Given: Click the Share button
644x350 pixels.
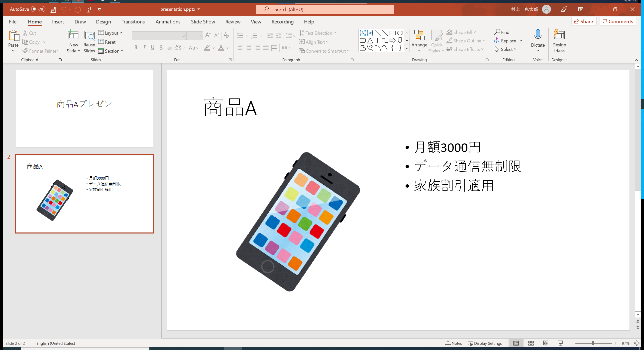Looking at the screenshot, I should point(583,21).
